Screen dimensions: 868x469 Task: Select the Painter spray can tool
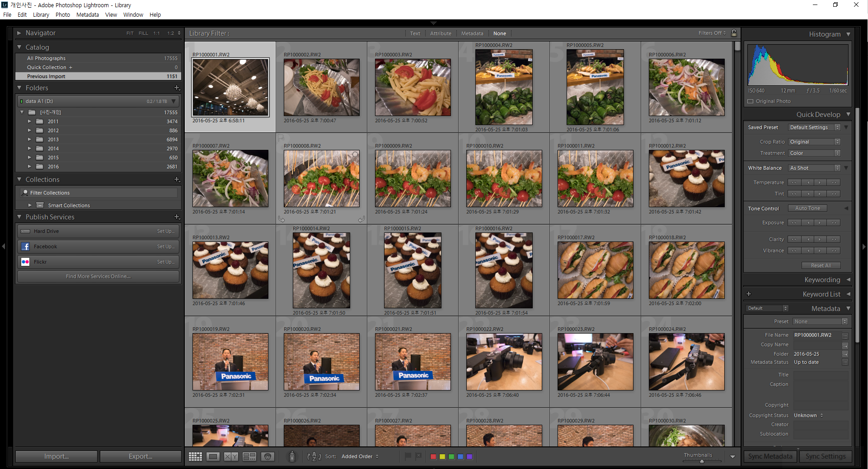click(x=292, y=456)
